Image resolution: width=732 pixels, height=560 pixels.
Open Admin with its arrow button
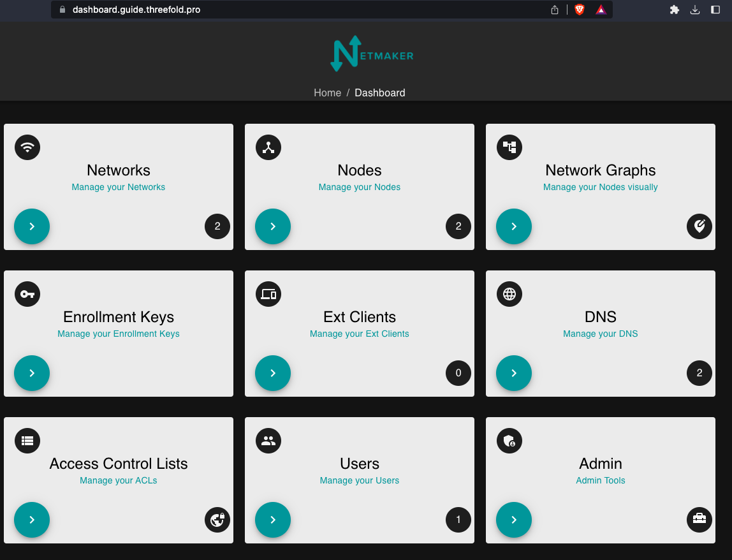tap(513, 520)
